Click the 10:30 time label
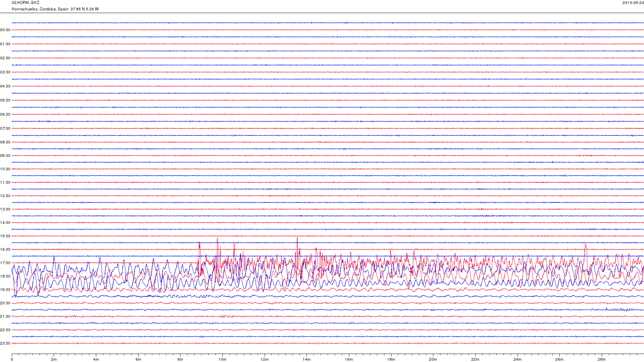Screen dimensions: 644x362 click(5, 169)
